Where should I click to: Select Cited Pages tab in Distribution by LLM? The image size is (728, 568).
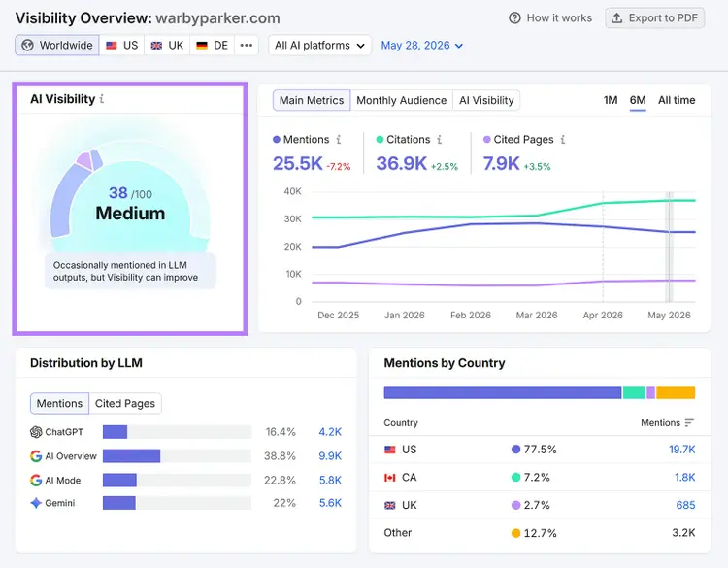click(x=125, y=403)
